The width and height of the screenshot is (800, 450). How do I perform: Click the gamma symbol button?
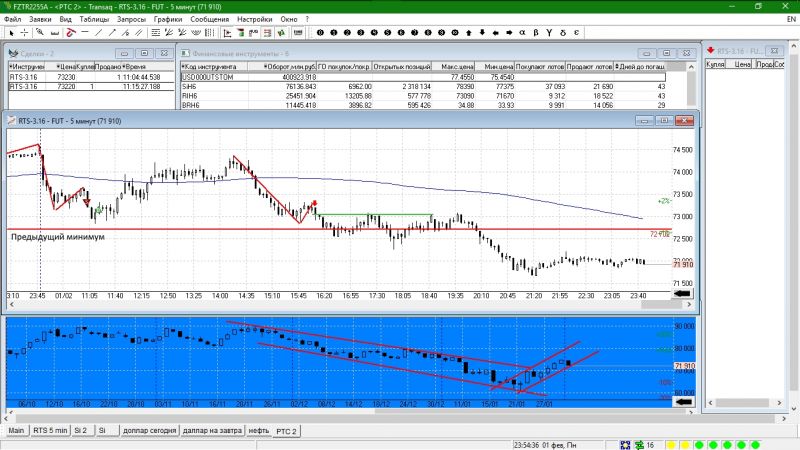click(549, 33)
